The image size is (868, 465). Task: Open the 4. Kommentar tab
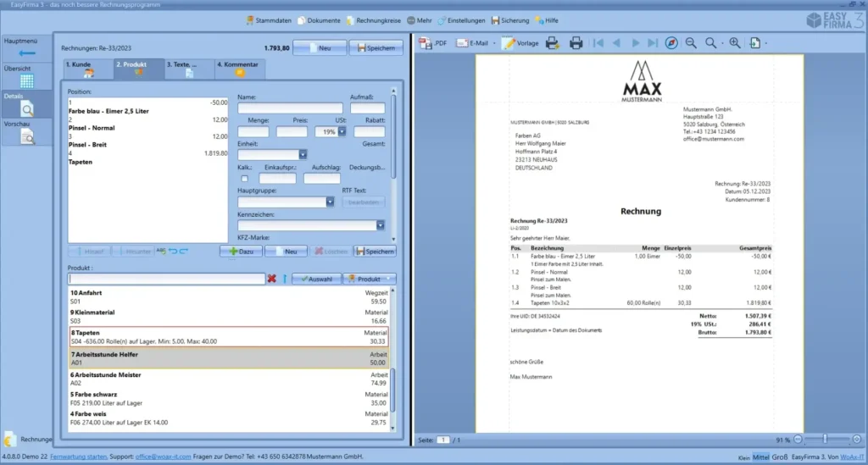239,69
